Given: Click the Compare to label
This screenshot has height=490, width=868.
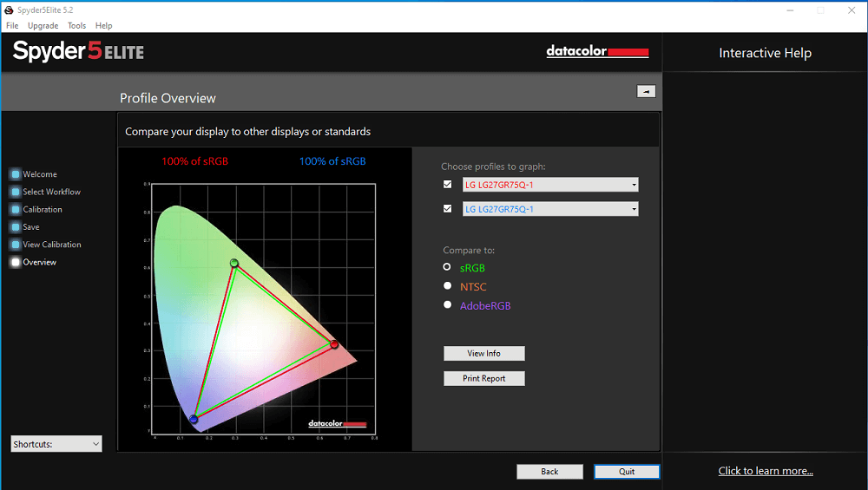Looking at the screenshot, I should click(469, 251).
